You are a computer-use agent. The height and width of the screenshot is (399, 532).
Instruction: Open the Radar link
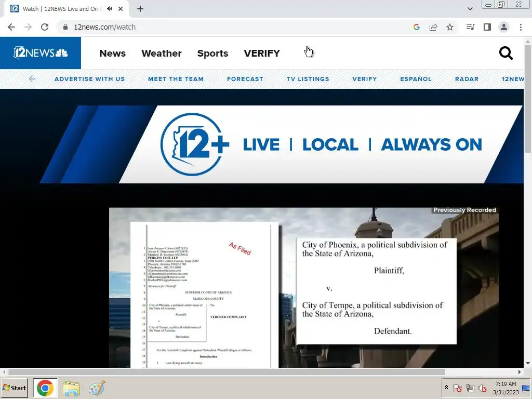tap(467, 79)
